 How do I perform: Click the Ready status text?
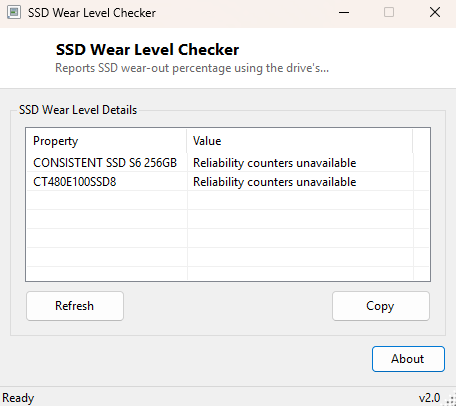(18, 398)
